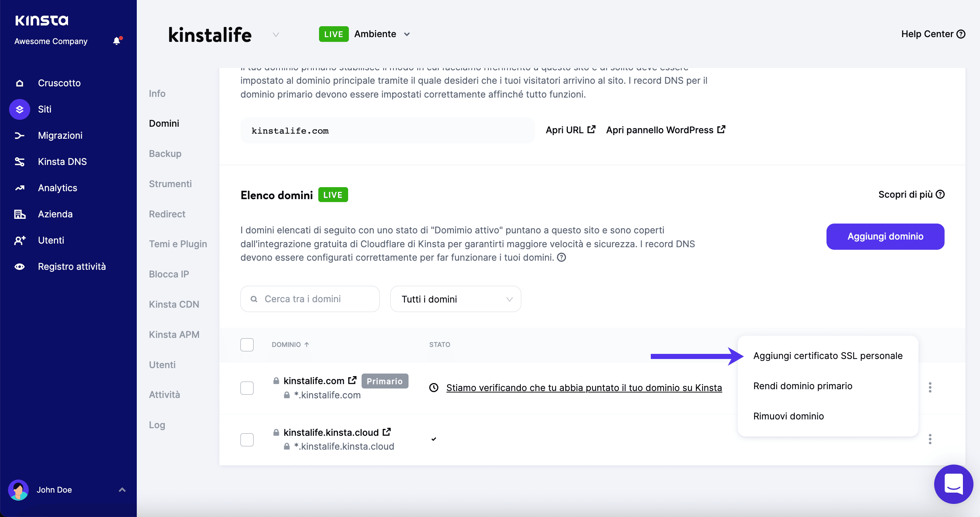
Task: Select Rendi dominio primario in the menu
Action: 802,386
